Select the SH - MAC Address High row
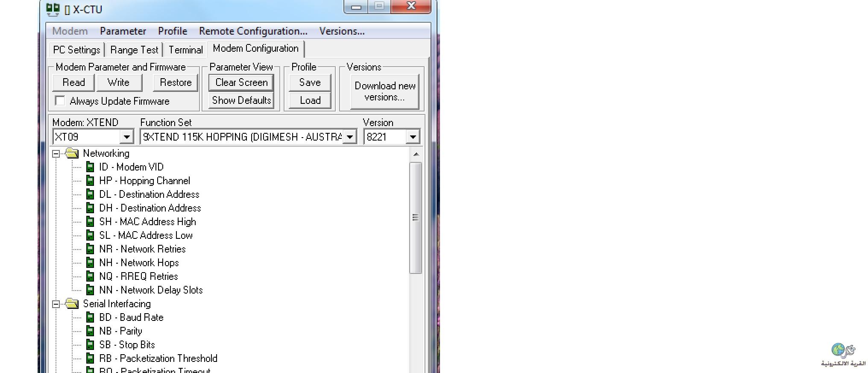 click(x=147, y=222)
